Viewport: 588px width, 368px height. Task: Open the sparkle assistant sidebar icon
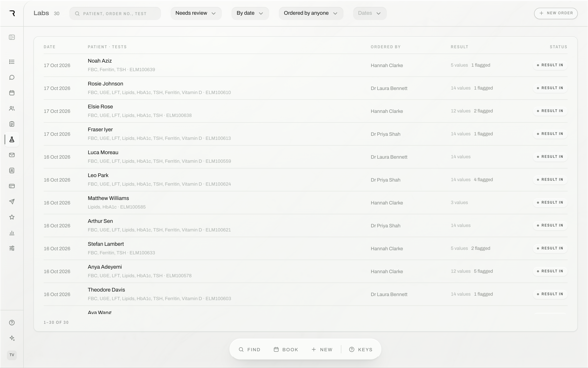[x=12, y=338]
